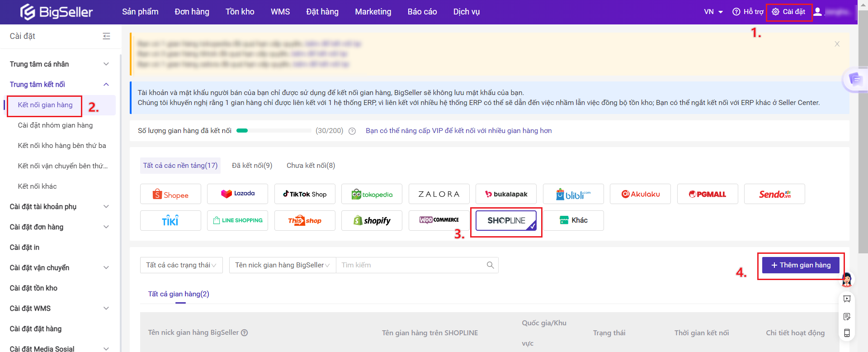Select Bukalapak platform
The height and width of the screenshot is (352, 868).
pyautogui.click(x=506, y=194)
